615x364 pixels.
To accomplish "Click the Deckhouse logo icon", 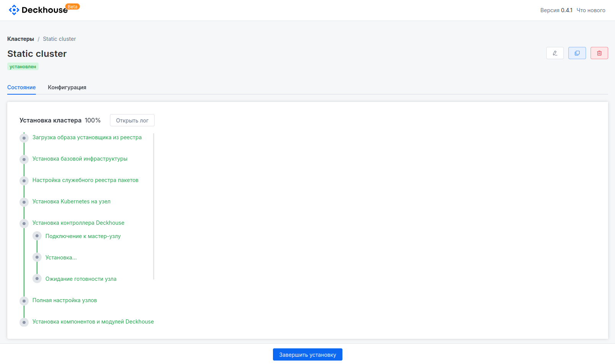I will (14, 10).
